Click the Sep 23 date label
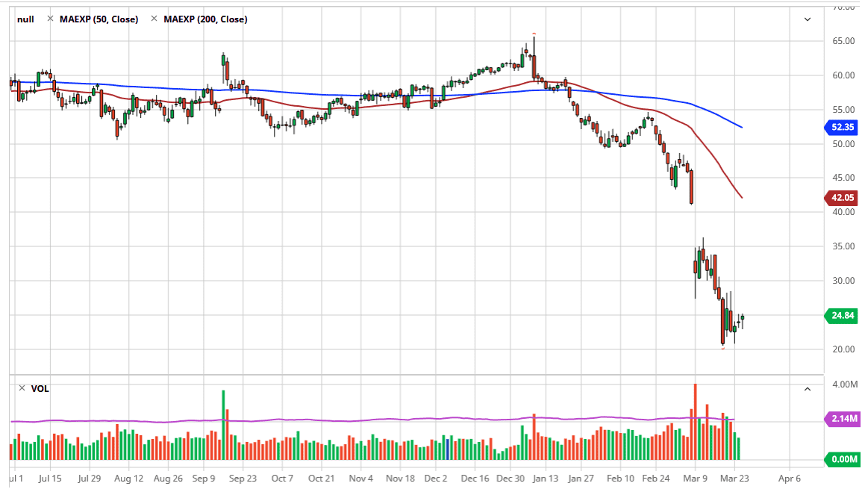The image size is (868, 489). pyautogui.click(x=243, y=478)
